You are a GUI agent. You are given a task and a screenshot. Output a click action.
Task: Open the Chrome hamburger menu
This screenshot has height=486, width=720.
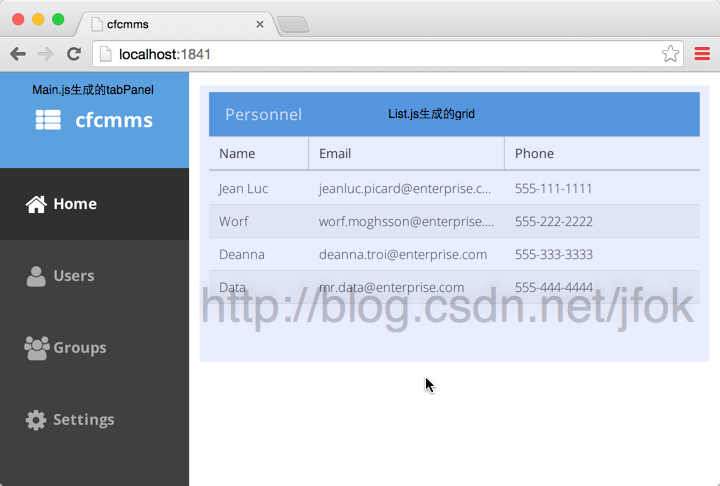pyautogui.click(x=702, y=54)
